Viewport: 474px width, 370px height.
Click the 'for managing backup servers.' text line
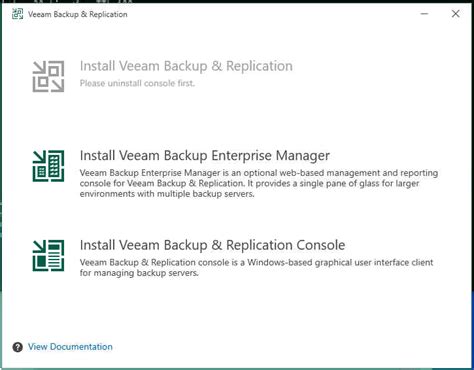click(x=139, y=273)
